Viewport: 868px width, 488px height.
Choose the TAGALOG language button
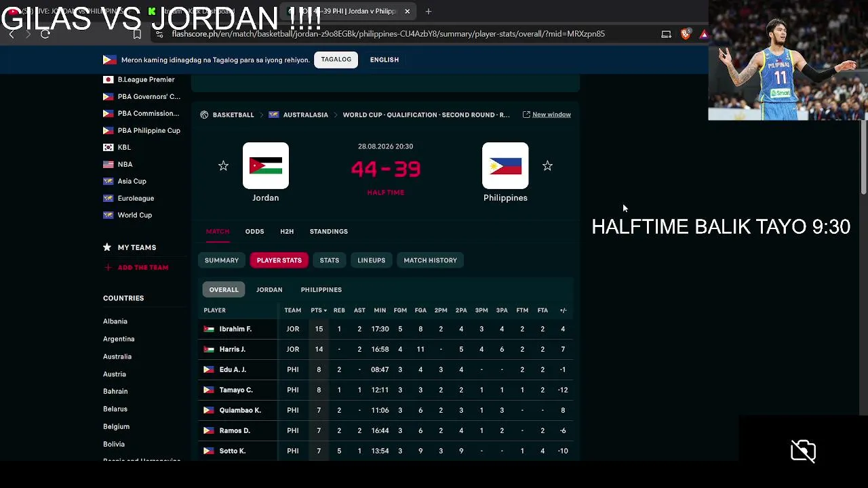point(336,60)
